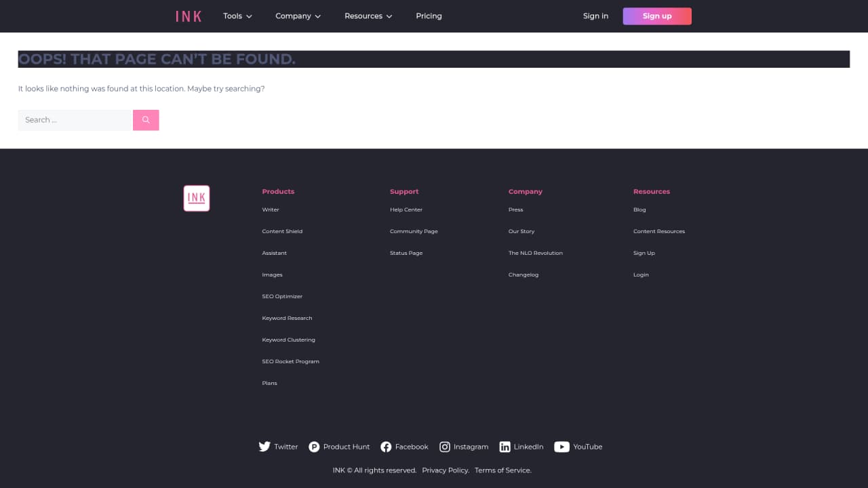Open the Product Hunt icon
Viewport: 868px width, 488px height.
tap(314, 447)
